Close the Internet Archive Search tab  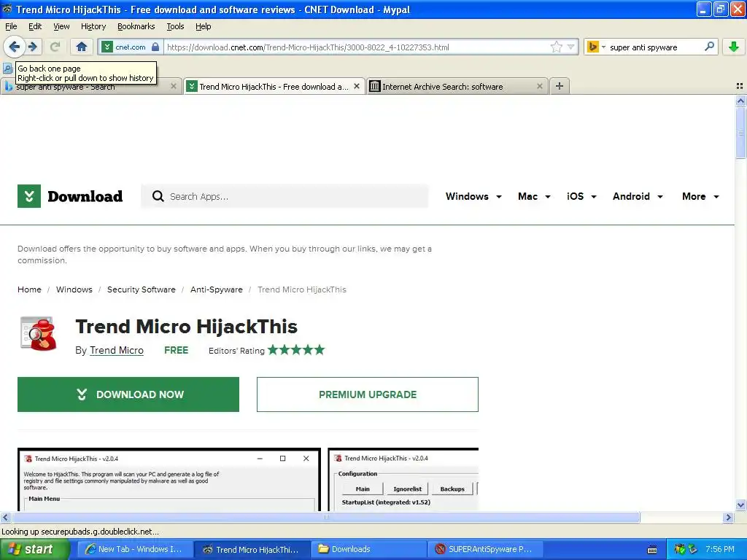click(539, 86)
